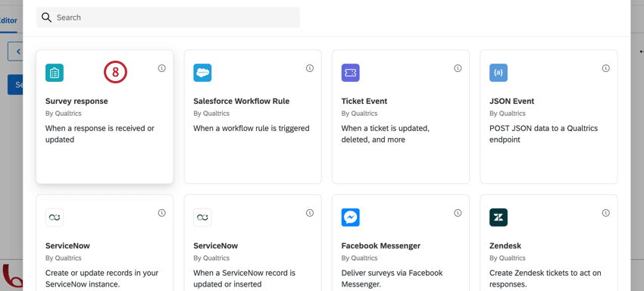
Task: Click the Survey response clipboard icon
Action: click(x=55, y=73)
